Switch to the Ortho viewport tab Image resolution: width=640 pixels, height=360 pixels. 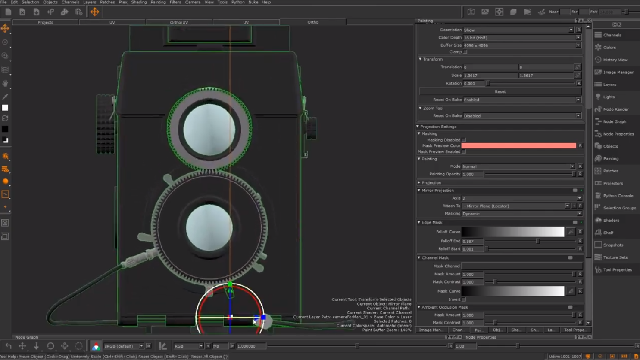coord(313,22)
